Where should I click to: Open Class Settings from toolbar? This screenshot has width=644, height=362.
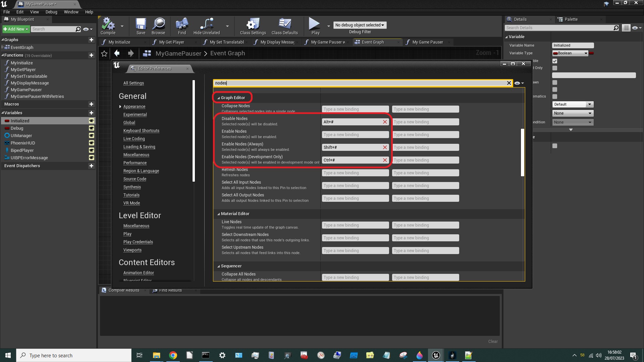pos(253,26)
